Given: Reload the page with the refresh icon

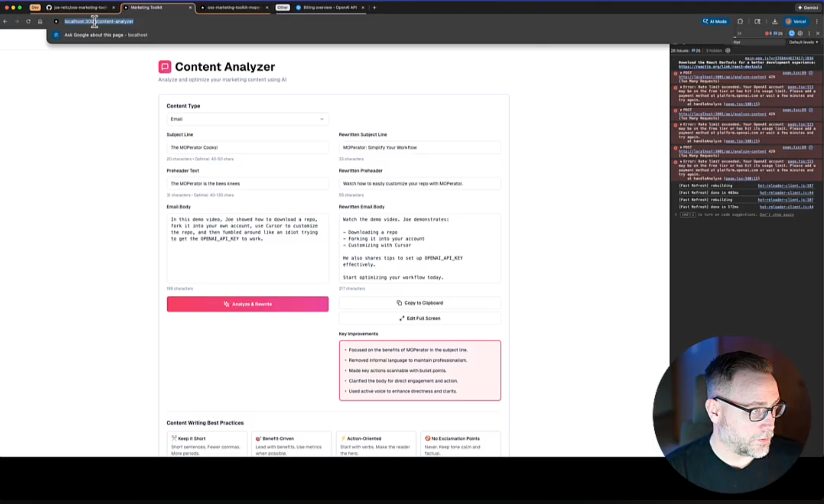Looking at the screenshot, I should pyautogui.click(x=28, y=21).
